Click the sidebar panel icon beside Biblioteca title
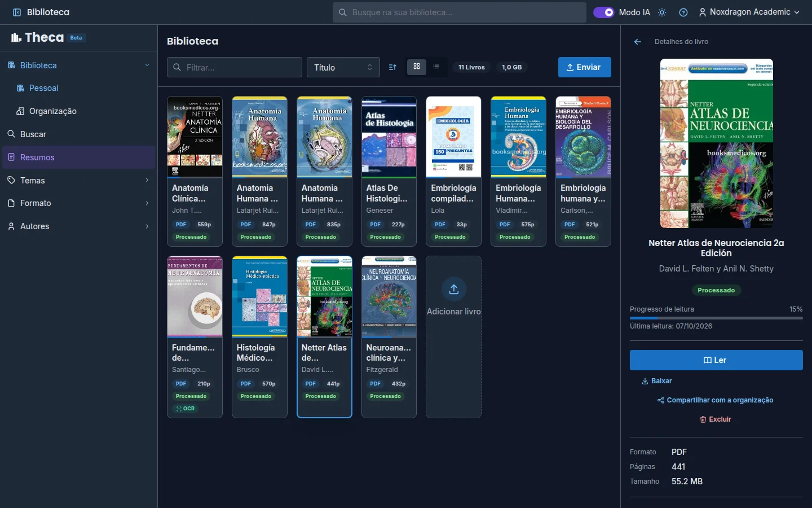This screenshot has height=508, width=812. click(x=17, y=12)
